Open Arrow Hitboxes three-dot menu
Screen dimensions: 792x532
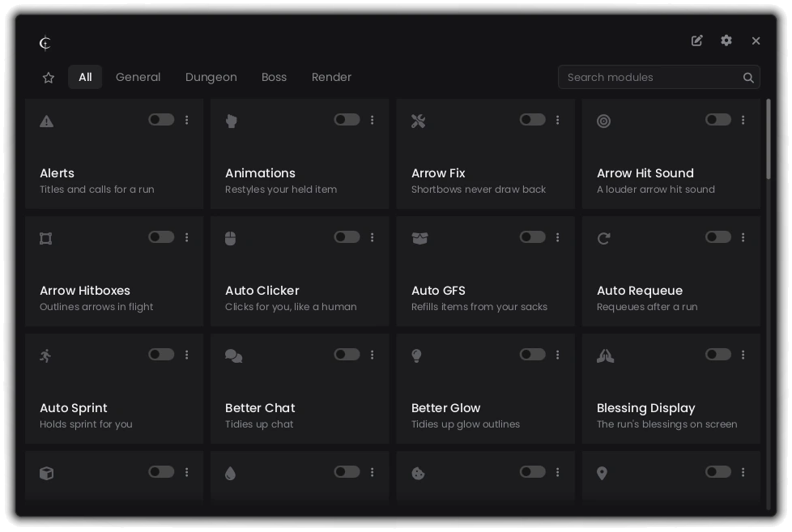click(x=187, y=237)
